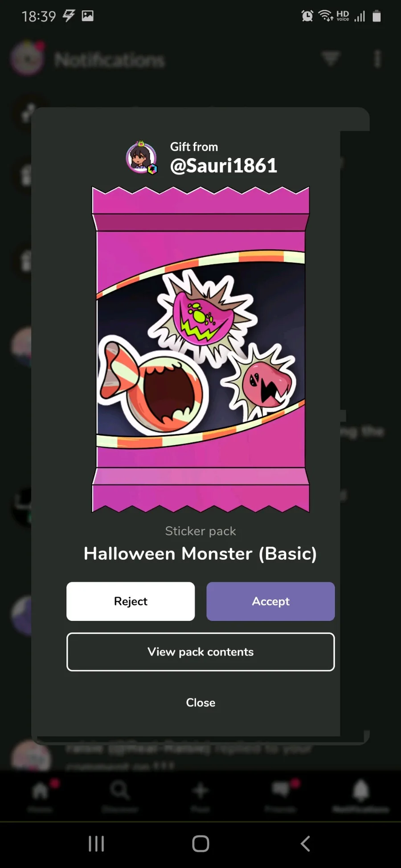401x868 pixels.
Task: Reject the gifted sticker pack
Action: click(131, 601)
